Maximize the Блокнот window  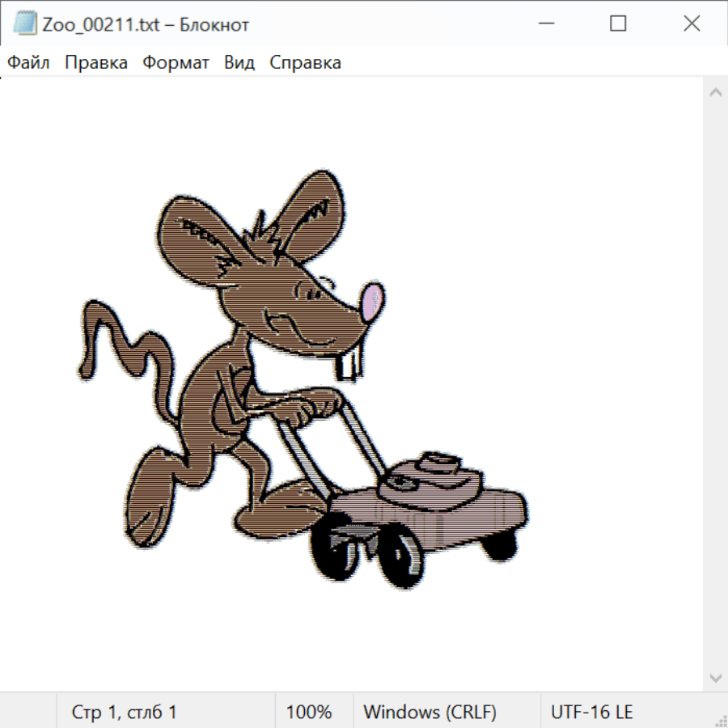(618, 24)
